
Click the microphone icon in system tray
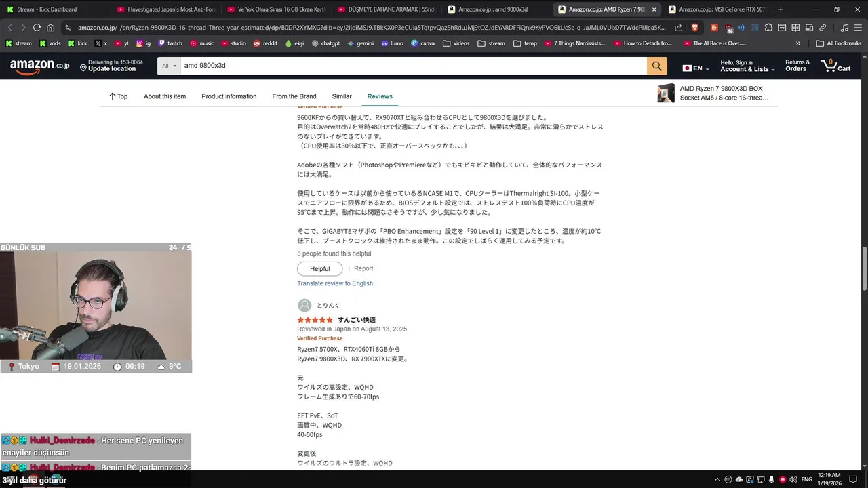point(771,479)
